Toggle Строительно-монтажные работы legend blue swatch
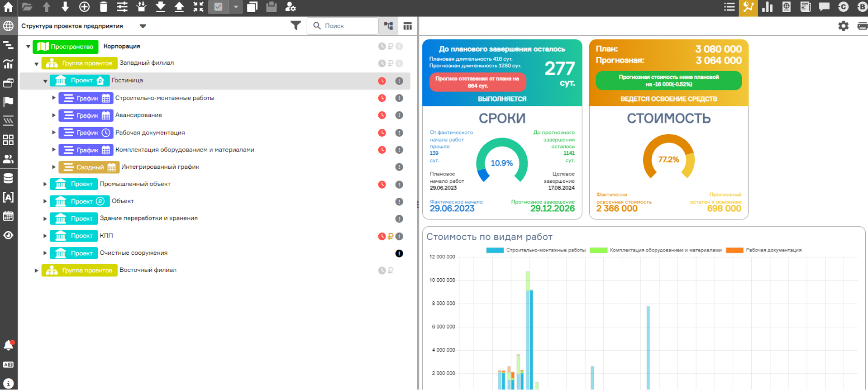 point(495,250)
